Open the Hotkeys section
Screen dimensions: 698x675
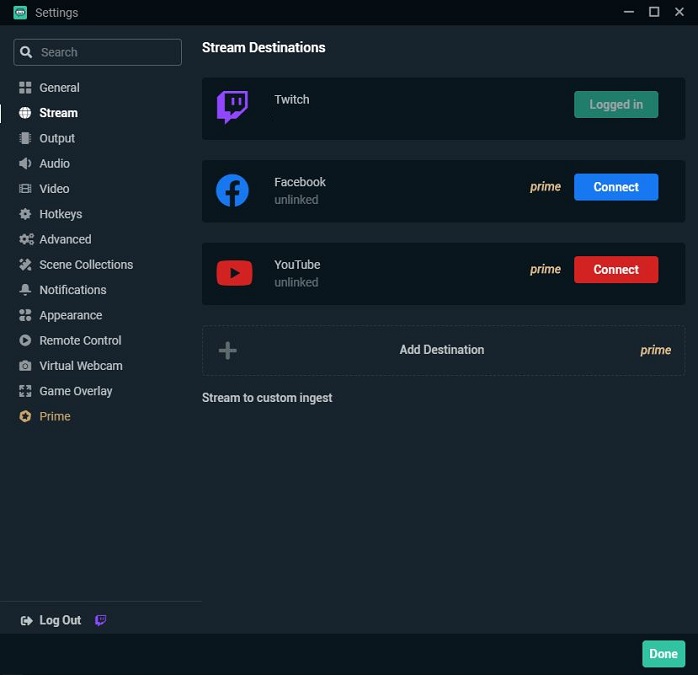(61, 214)
